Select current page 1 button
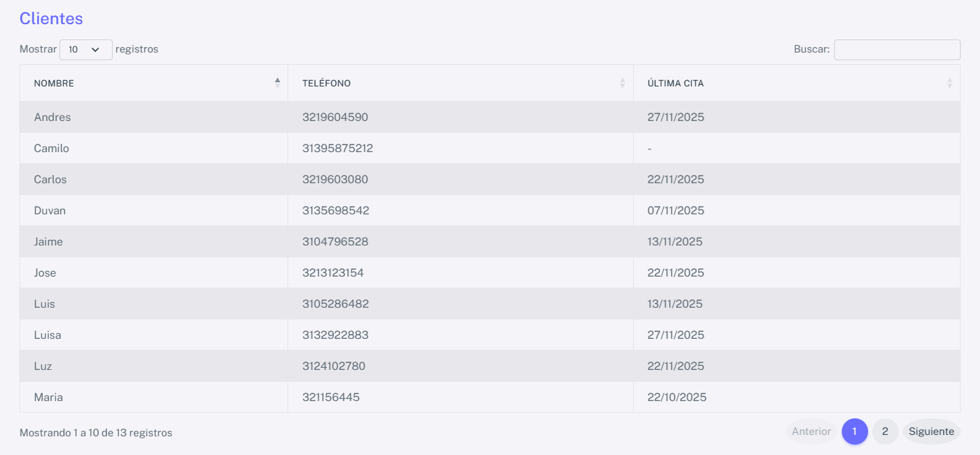Viewport: 980px width, 455px height. click(854, 431)
